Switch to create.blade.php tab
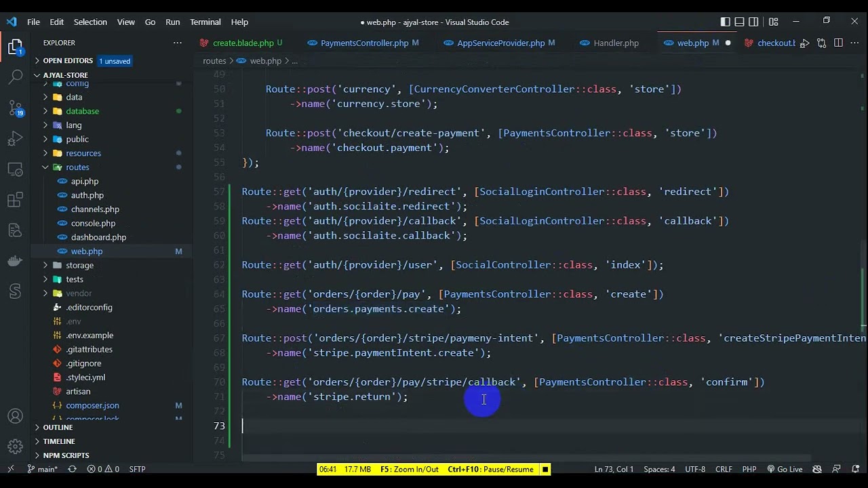Screen dimensions: 868x488 [243, 43]
